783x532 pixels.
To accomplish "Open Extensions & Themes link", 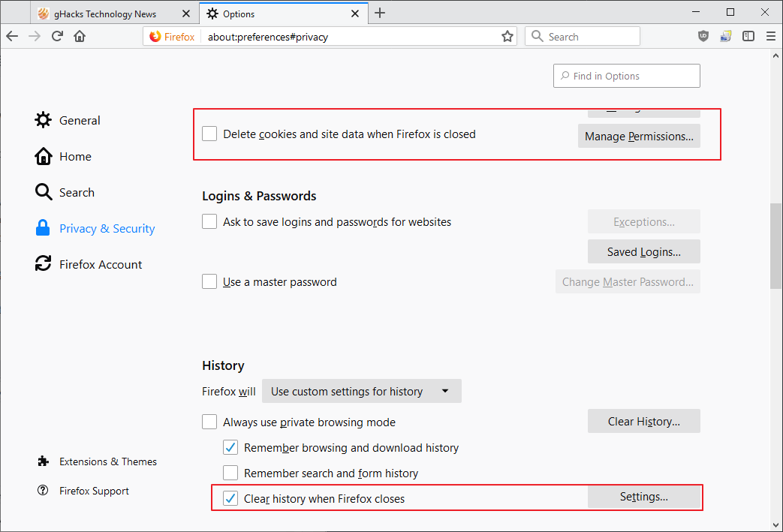I will (108, 461).
